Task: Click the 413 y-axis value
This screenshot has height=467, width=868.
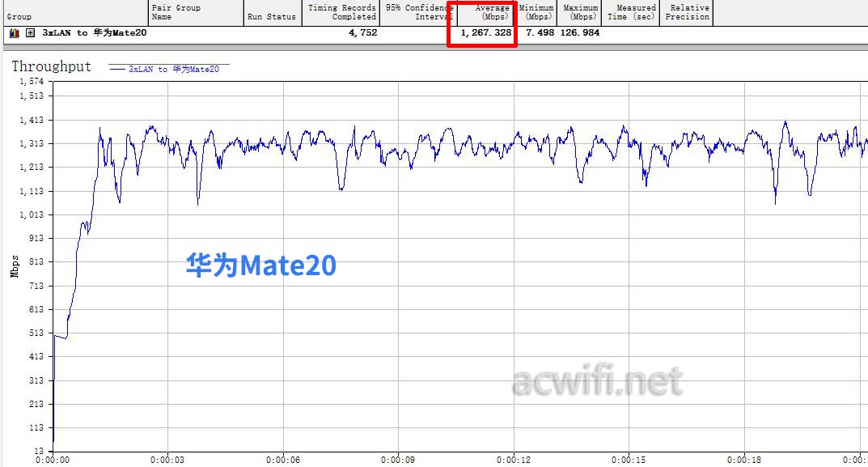Action: point(36,356)
